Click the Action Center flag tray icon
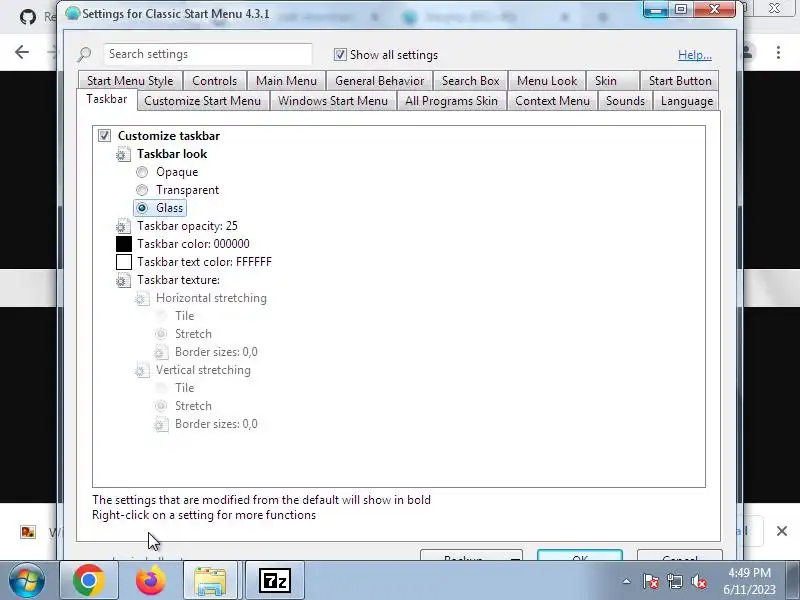 651,581
